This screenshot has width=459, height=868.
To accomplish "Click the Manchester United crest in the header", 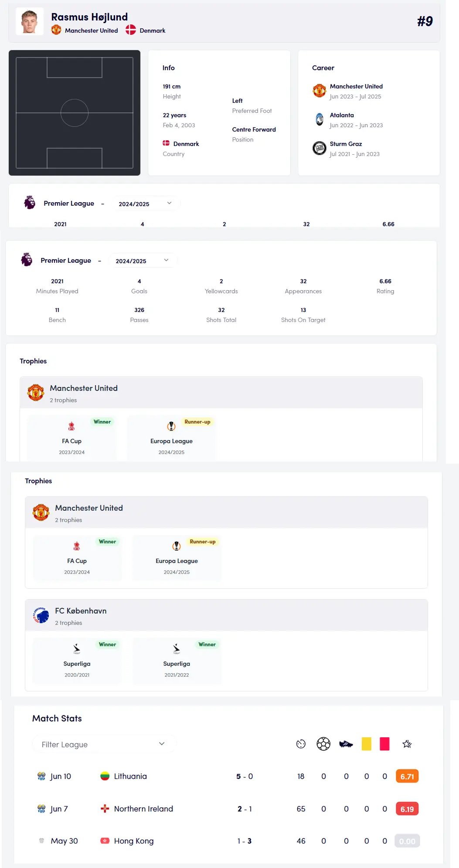I will pyautogui.click(x=56, y=30).
